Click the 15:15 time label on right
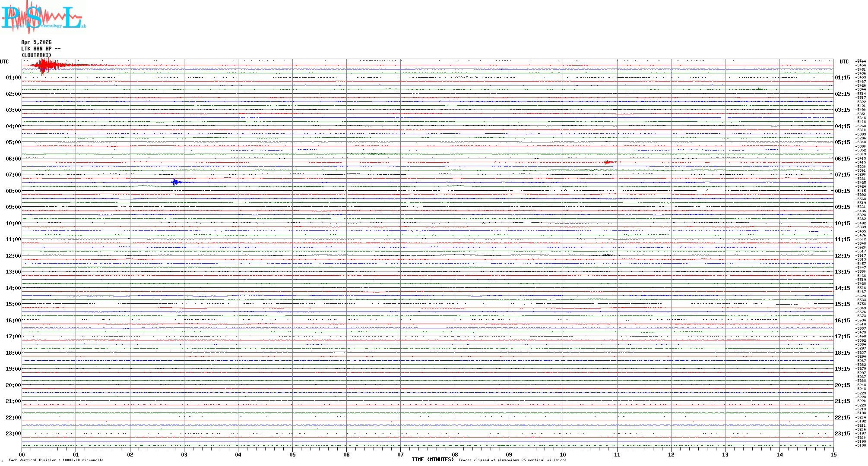 (x=842, y=304)
